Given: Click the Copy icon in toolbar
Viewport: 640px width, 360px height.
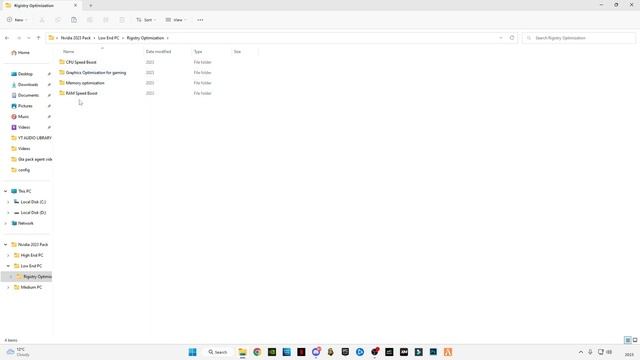Looking at the screenshot, I should [x=58, y=20].
